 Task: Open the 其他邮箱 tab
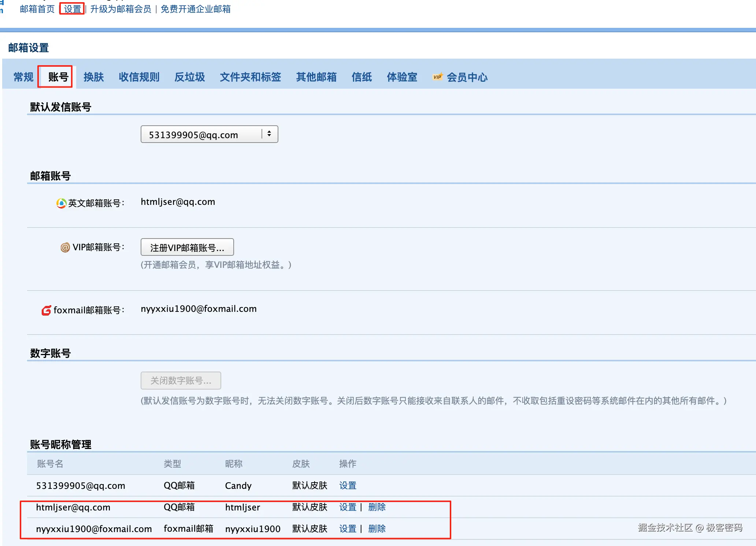tap(316, 77)
